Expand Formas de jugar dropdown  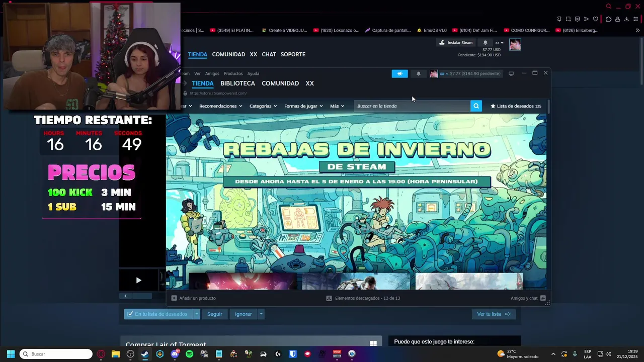point(303,106)
